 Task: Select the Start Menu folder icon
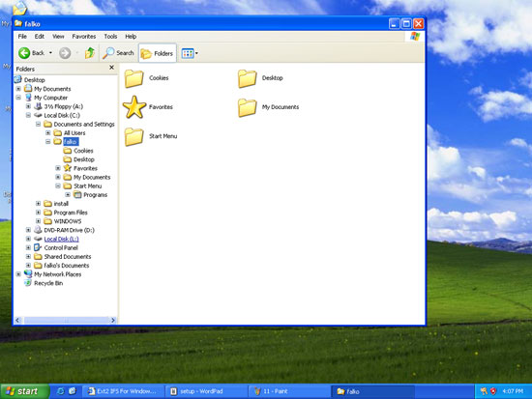pyautogui.click(x=134, y=136)
